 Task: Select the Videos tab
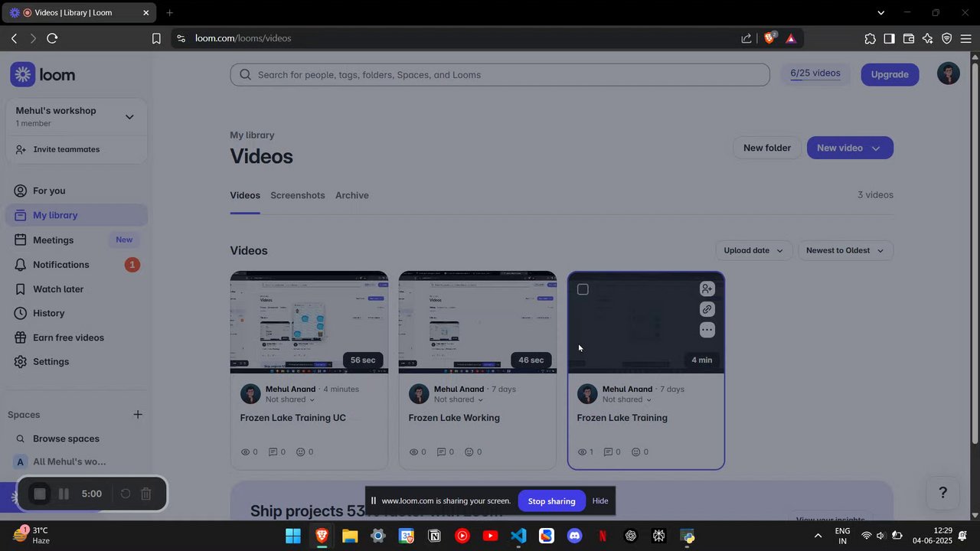click(245, 195)
